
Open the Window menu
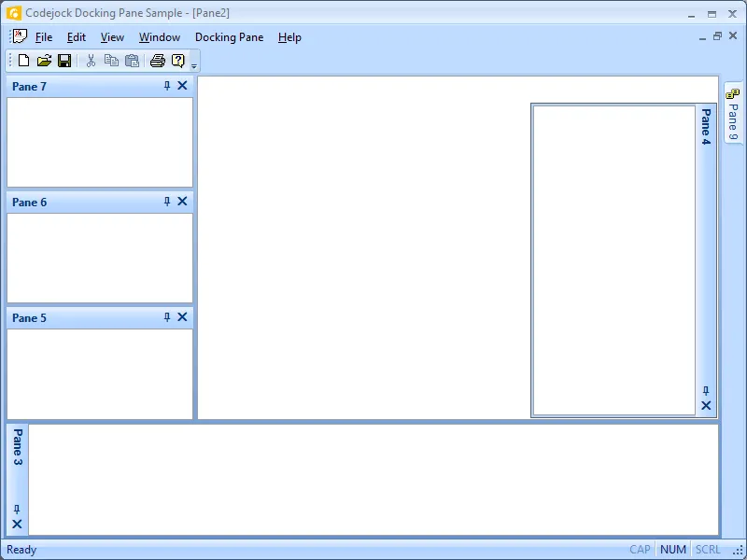(160, 37)
